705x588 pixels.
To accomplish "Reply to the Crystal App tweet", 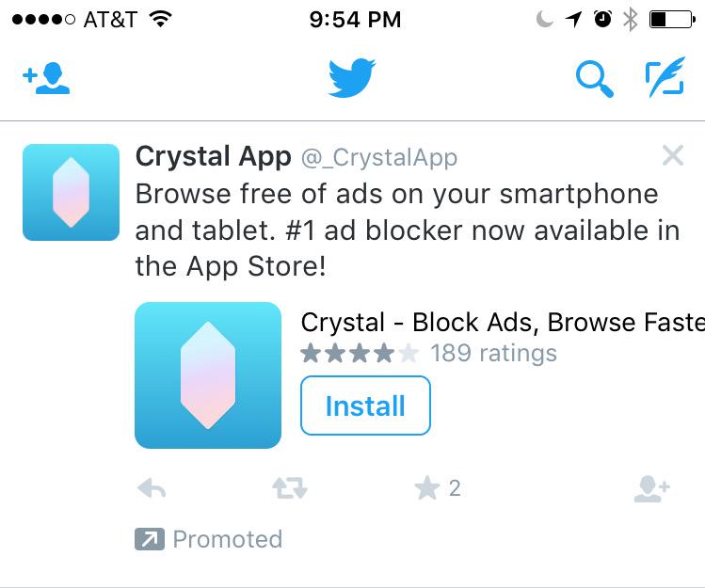I will [x=152, y=488].
